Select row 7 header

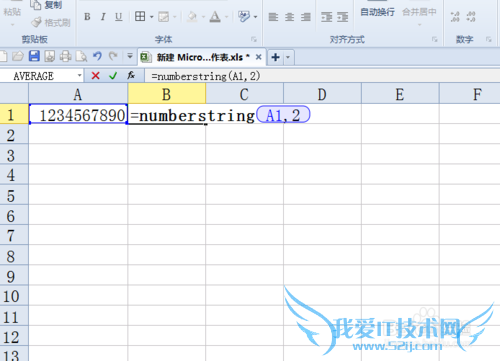(14, 236)
